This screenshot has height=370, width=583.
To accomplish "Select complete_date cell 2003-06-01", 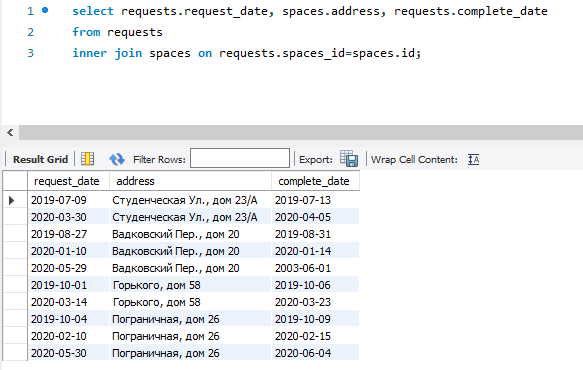I will [316, 268].
